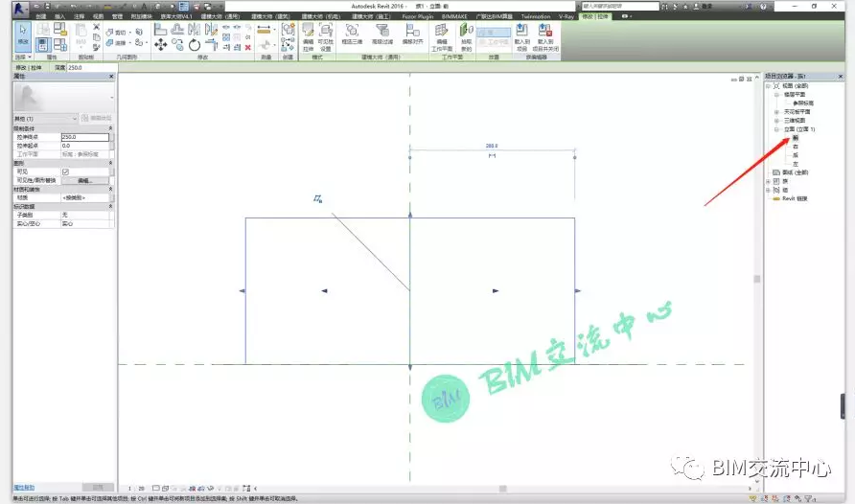Viewport: 855px width, 504px height.
Task: Click the Mirror Draw Axis icon
Action: (x=211, y=29)
